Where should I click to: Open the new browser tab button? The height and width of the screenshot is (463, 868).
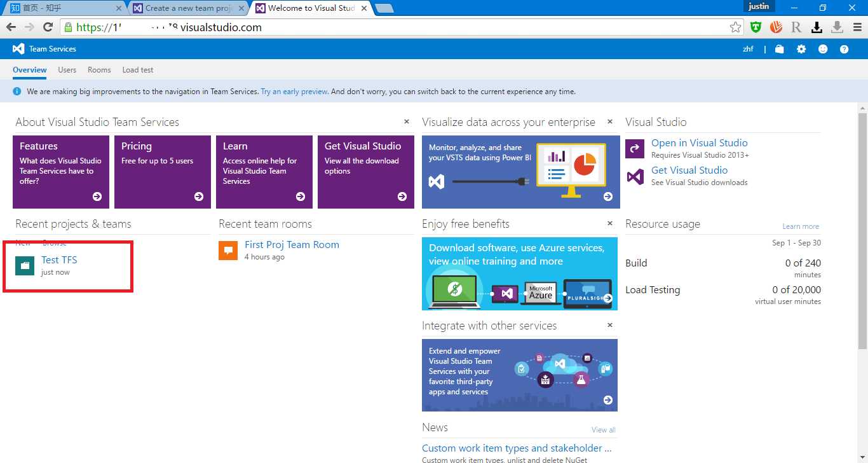click(x=384, y=8)
